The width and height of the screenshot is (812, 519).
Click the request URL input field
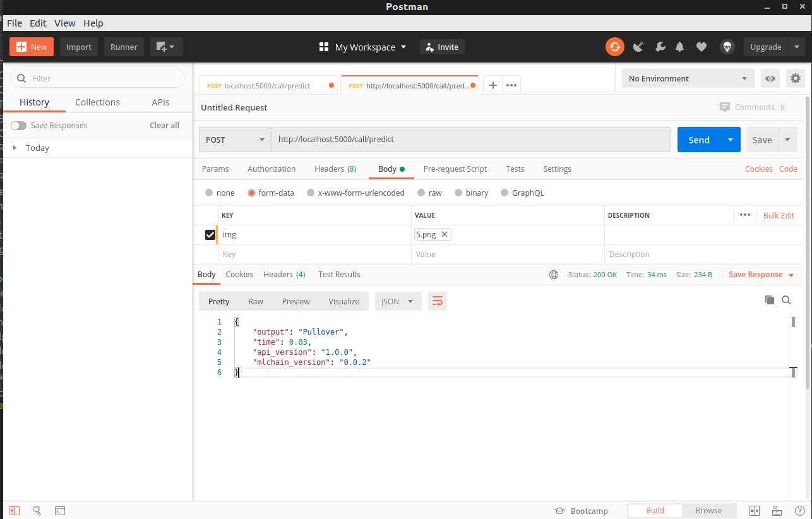[x=471, y=140]
